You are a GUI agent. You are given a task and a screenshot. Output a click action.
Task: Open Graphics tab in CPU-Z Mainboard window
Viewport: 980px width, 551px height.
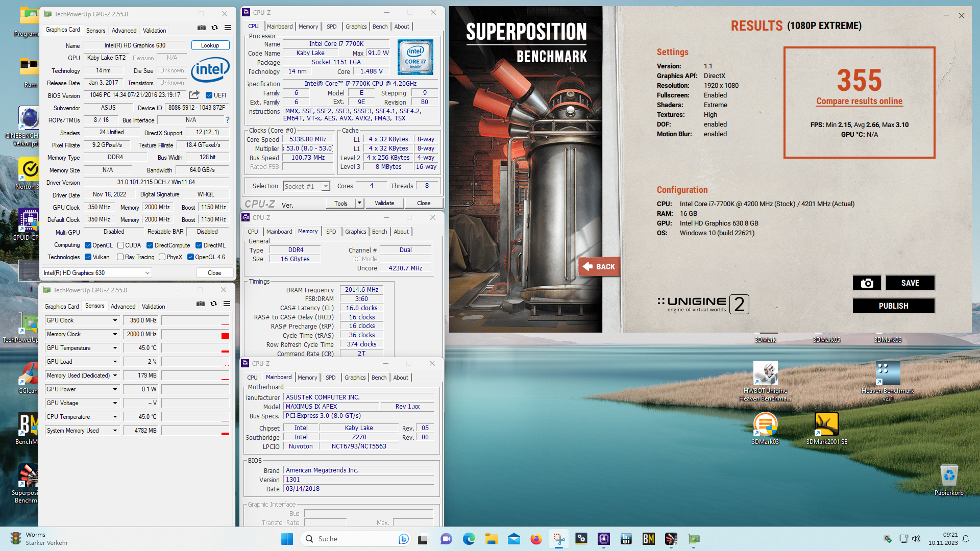[x=355, y=378]
